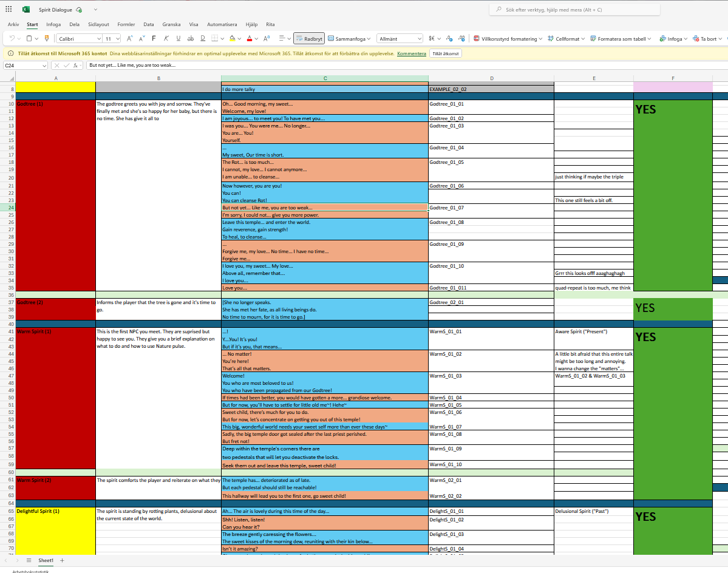The height and width of the screenshot is (573, 728).
Task: Toggle Radbryt text wrapping
Action: coord(308,38)
